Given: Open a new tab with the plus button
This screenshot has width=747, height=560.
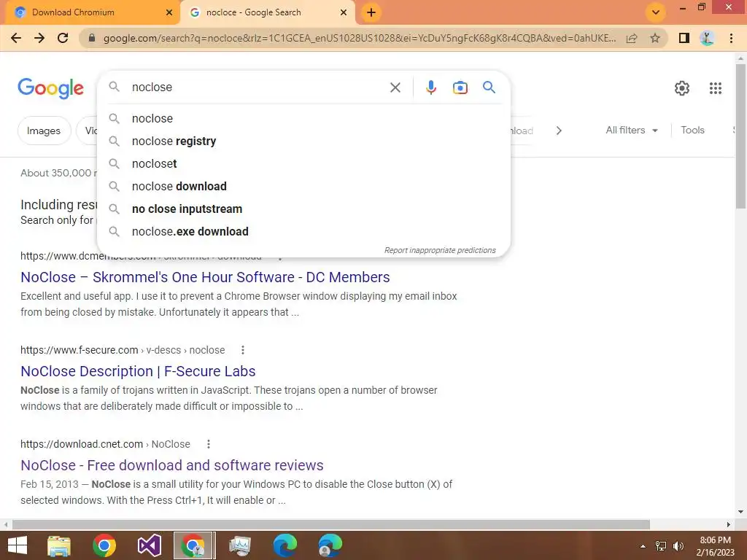Looking at the screenshot, I should (x=371, y=12).
